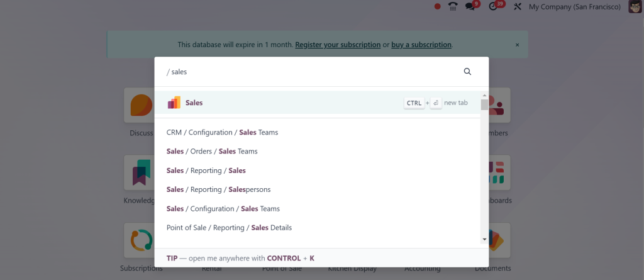Screen dimensions: 644x280
Task: Open the debug tools icon
Action: click(518, 6)
